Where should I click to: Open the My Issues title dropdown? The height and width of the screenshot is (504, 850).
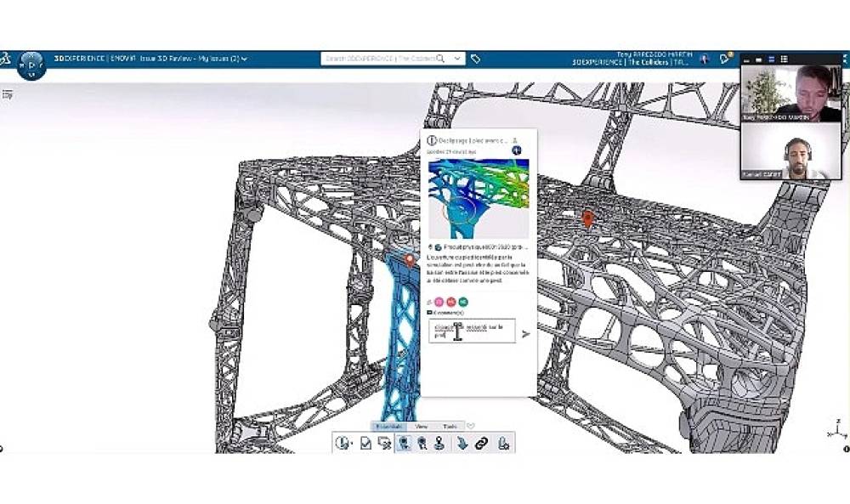click(x=244, y=59)
